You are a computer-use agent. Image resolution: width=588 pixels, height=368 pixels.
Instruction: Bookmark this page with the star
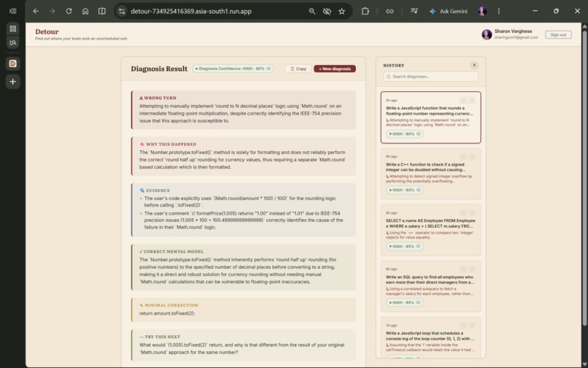point(341,11)
